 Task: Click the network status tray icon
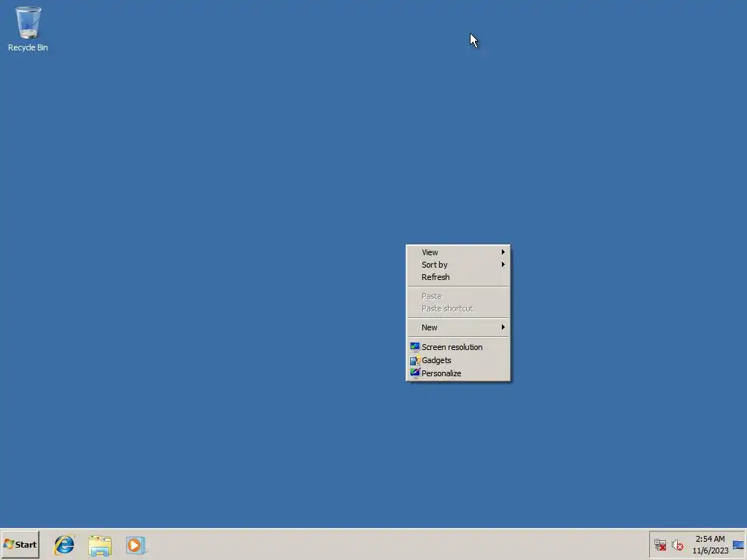click(659, 545)
